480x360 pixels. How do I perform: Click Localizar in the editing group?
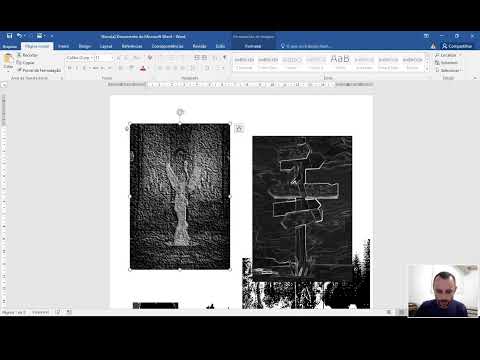point(447,55)
